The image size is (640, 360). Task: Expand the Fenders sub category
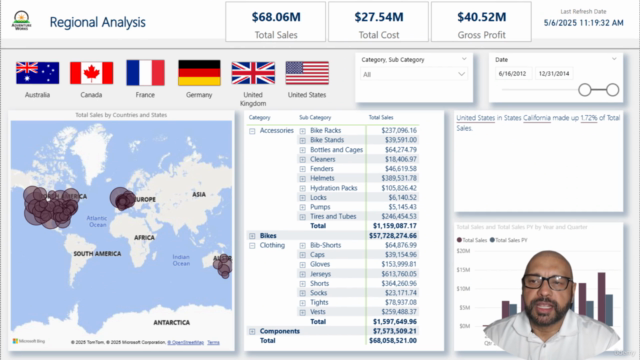pyautogui.click(x=302, y=169)
